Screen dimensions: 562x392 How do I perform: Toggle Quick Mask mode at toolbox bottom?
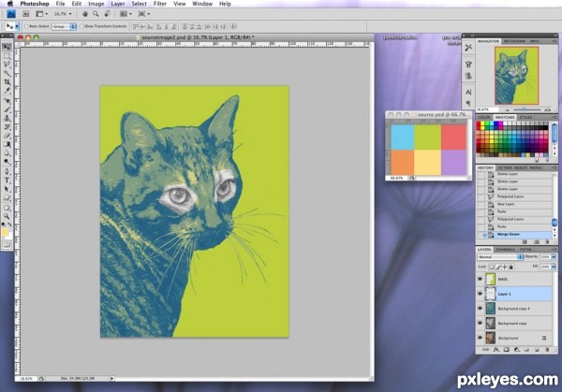coord(7,245)
